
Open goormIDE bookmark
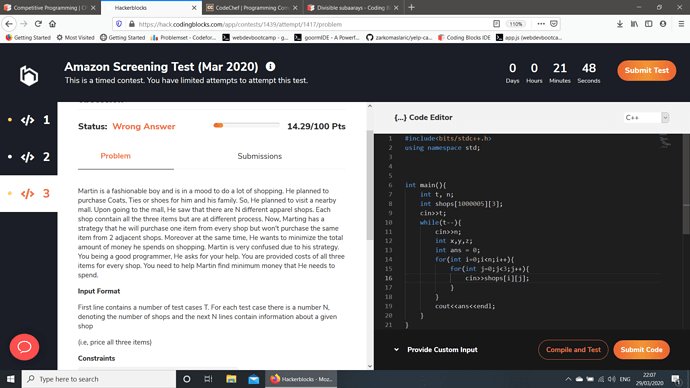coord(327,37)
